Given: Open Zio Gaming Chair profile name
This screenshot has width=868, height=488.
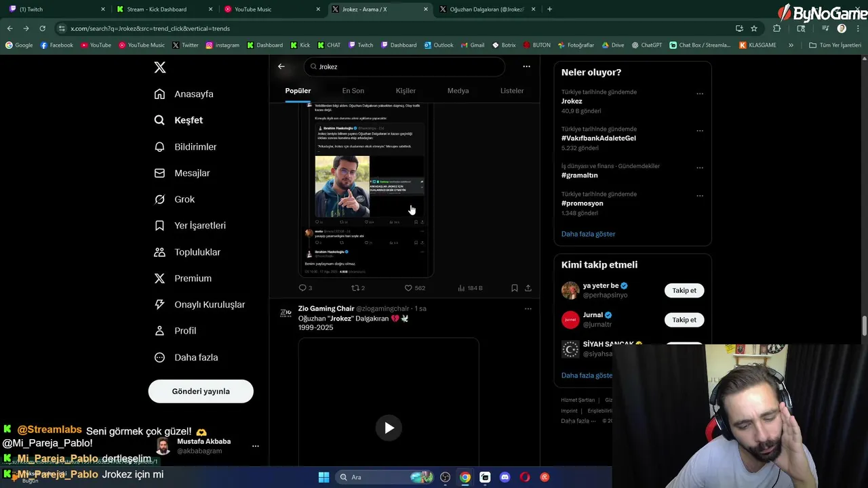Looking at the screenshot, I should [326, 308].
